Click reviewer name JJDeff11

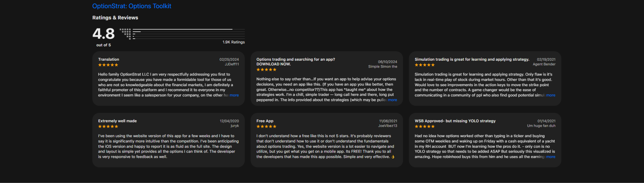(232, 64)
